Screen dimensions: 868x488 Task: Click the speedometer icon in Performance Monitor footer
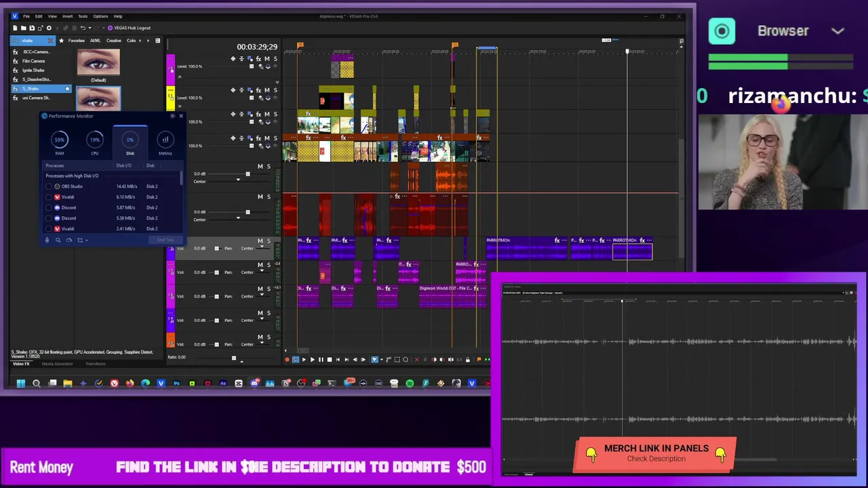point(68,240)
